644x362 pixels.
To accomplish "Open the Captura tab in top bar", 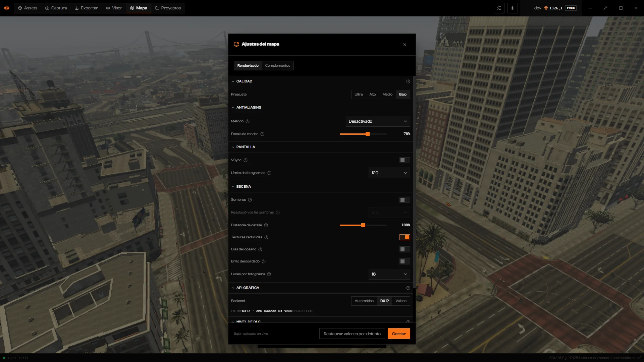I will point(56,8).
